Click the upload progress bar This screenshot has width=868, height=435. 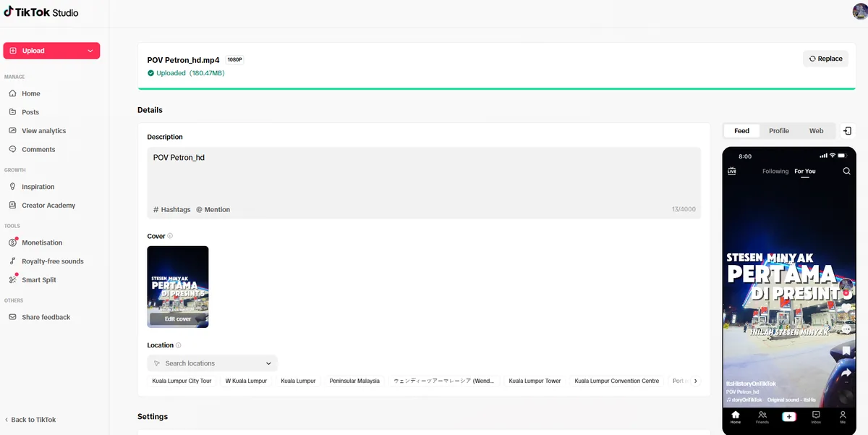[x=497, y=89]
